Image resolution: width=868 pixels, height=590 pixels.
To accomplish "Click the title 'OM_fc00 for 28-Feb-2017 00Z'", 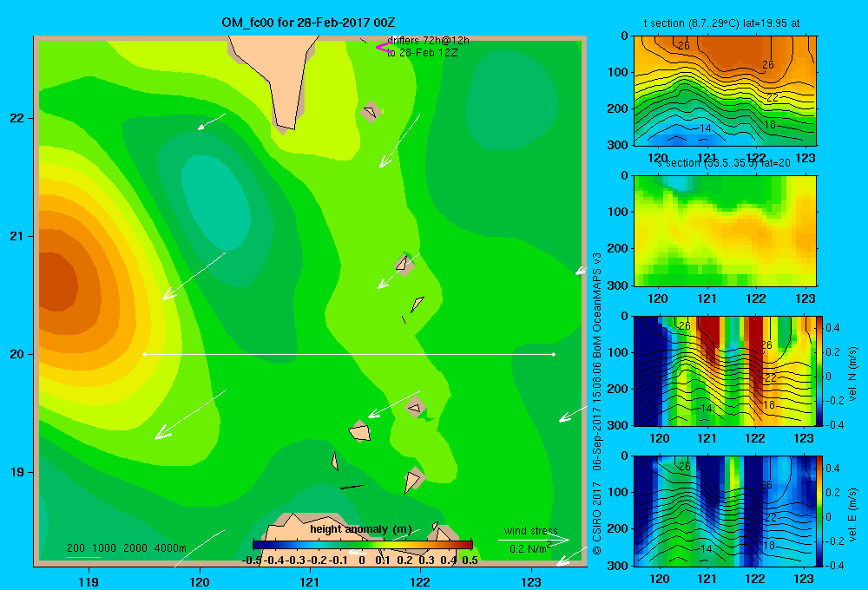I will (308, 23).
